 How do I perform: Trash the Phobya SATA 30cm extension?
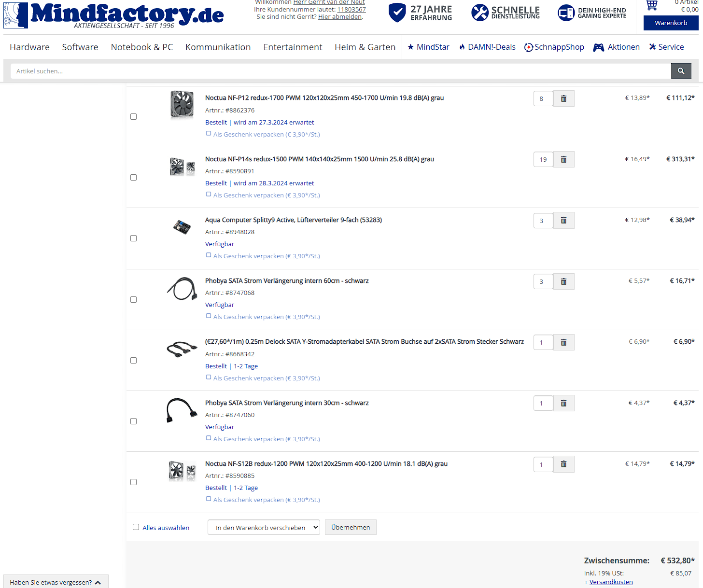(x=563, y=403)
